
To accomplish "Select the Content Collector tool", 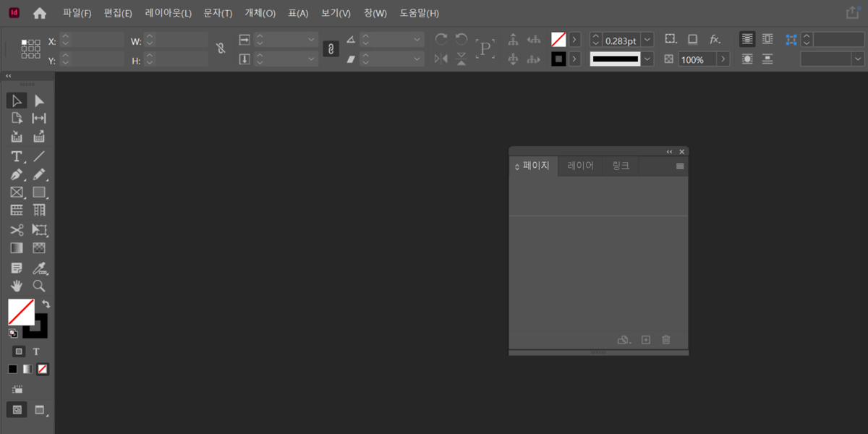I will [x=17, y=137].
